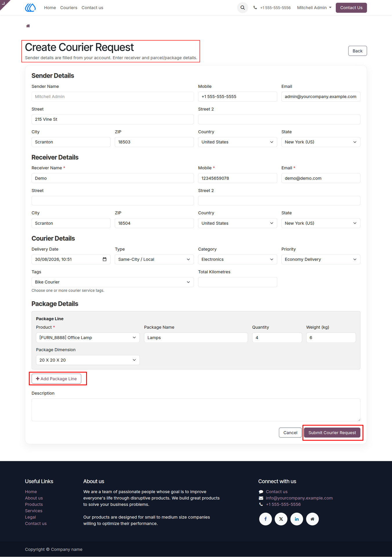
Task: Click the receiver ZIP field 18504
Action: [x=154, y=223]
